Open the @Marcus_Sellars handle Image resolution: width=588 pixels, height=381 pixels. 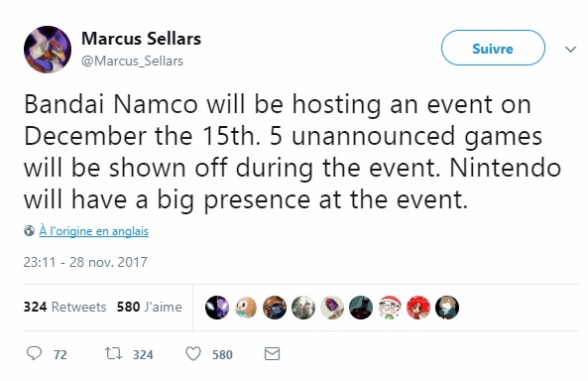(x=133, y=61)
